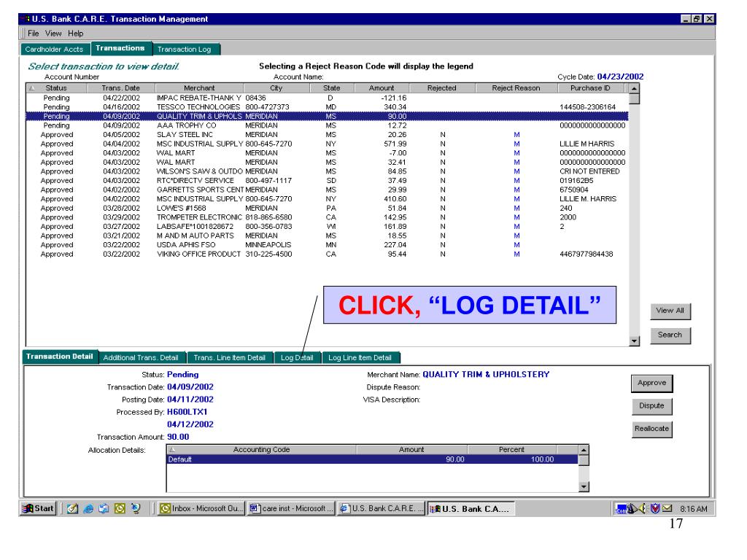Click the shield icon in system tray

pyautogui.click(x=656, y=508)
